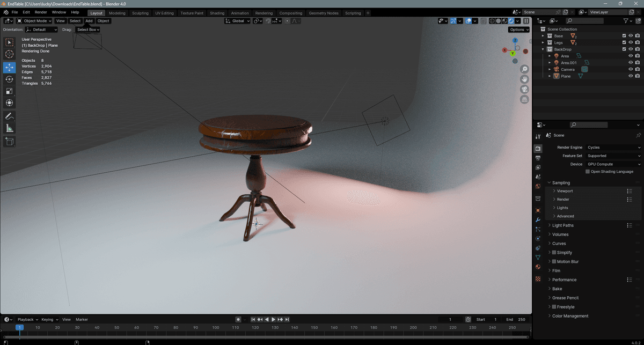Switch to the Shading workspace tab
This screenshot has width=644, height=345.
217,13
